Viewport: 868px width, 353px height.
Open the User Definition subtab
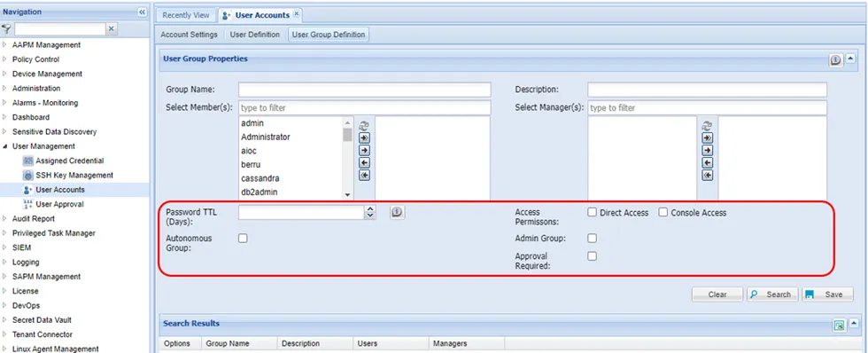click(255, 35)
